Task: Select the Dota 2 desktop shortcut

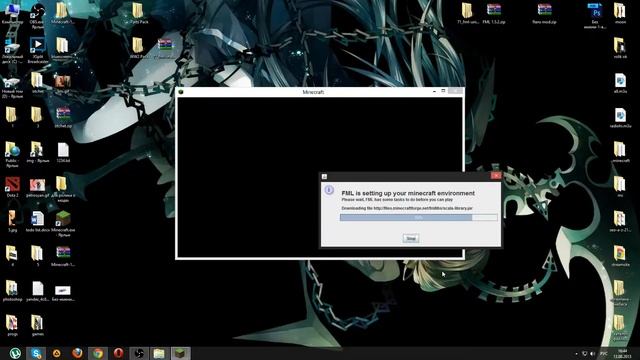Action: tap(12, 187)
